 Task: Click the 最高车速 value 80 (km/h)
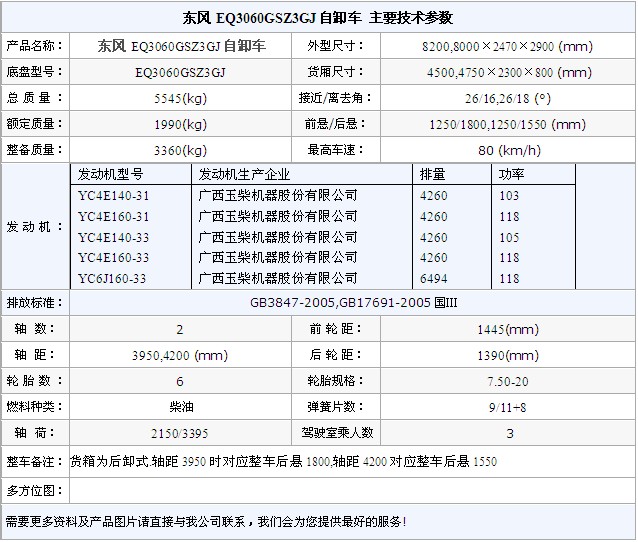[510, 150]
